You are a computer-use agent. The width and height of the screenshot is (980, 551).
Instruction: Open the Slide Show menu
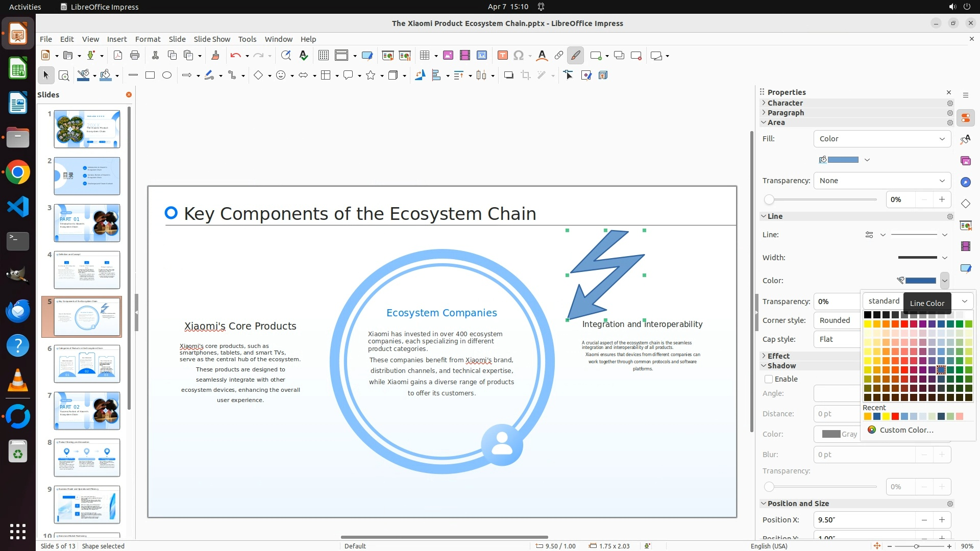click(x=212, y=39)
